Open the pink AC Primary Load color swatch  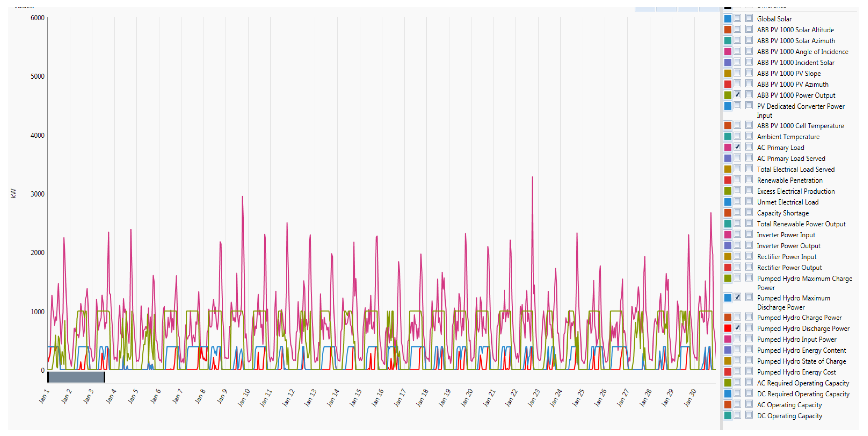[x=728, y=148]
